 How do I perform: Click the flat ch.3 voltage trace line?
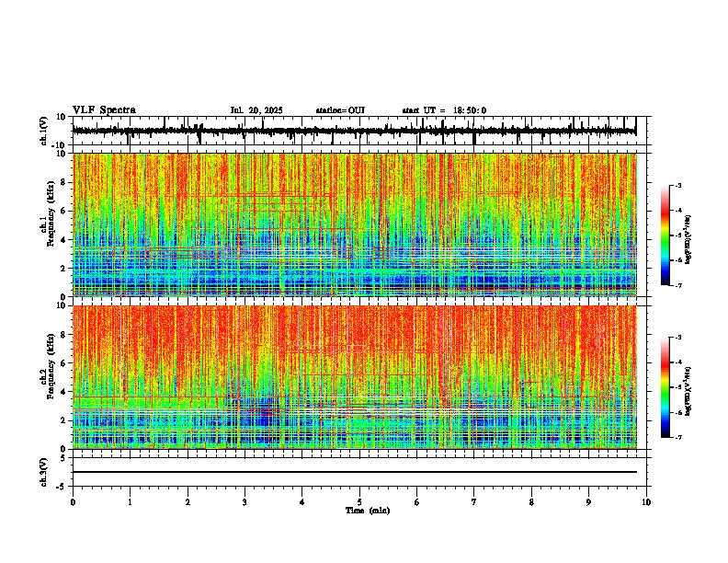click(x=355, y=472)
